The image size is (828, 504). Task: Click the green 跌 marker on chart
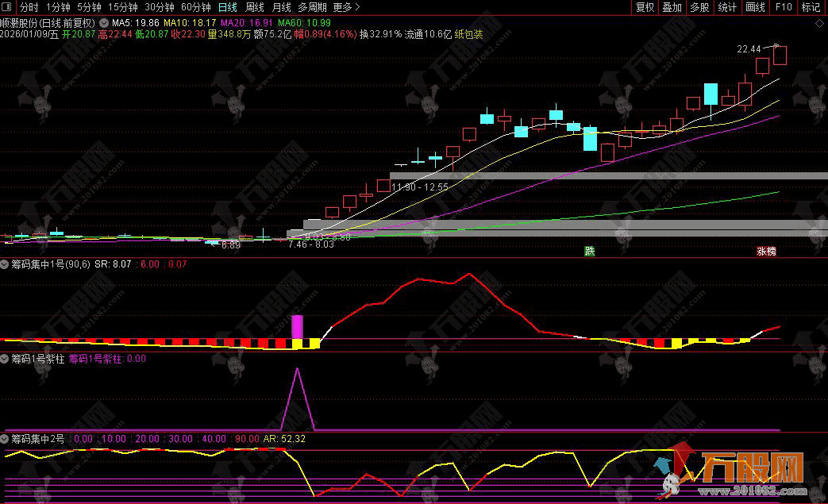[x=589, y=252]
